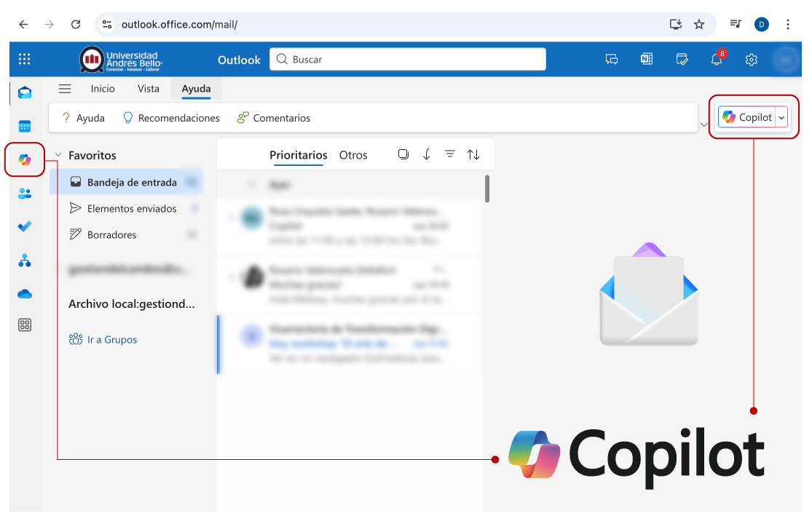The height and width of the screenshot is (521, 812).
Task: Open the organization explorer app icon
Action: (x=24, y=260)
